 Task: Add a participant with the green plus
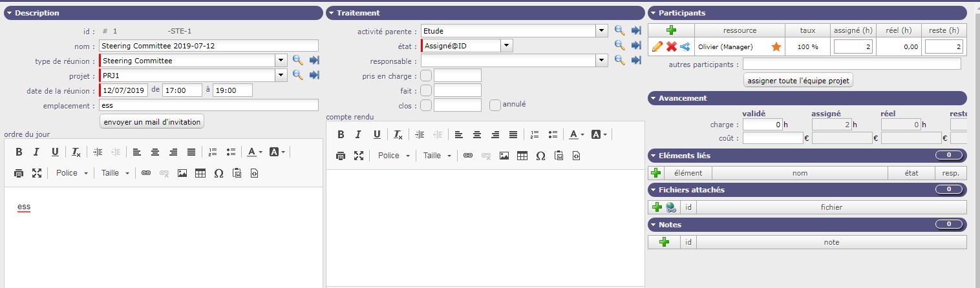[671, 30]
